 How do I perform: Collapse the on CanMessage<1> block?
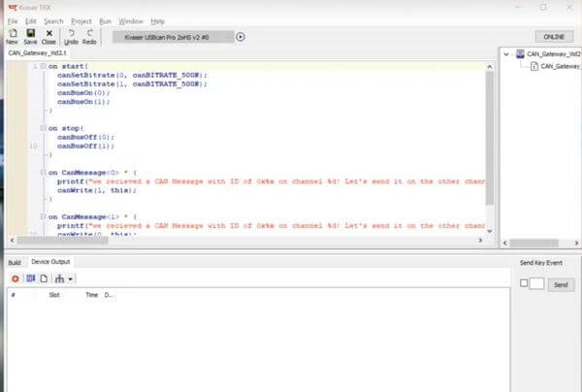43,216
